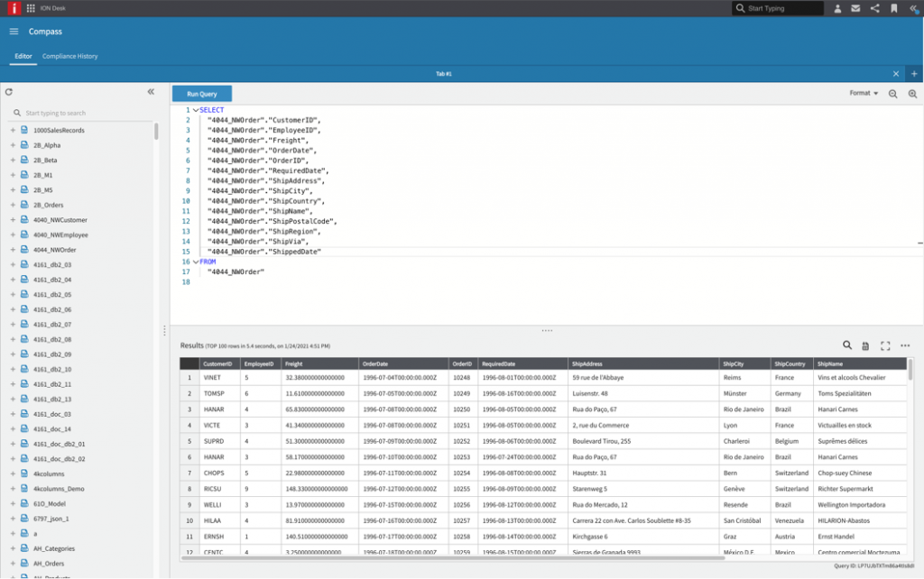
Task: Click the refresh icon in data lake panel
Action: [8, 92]
